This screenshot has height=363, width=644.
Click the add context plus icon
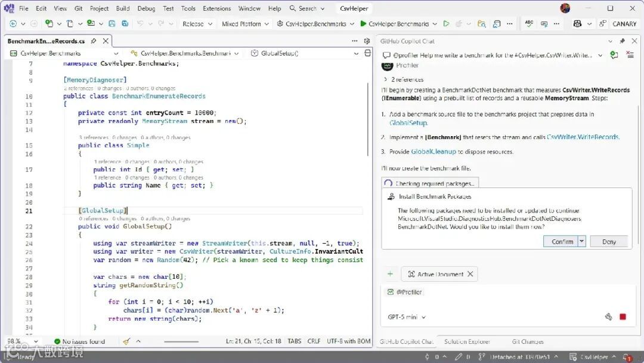click(390, 274)
